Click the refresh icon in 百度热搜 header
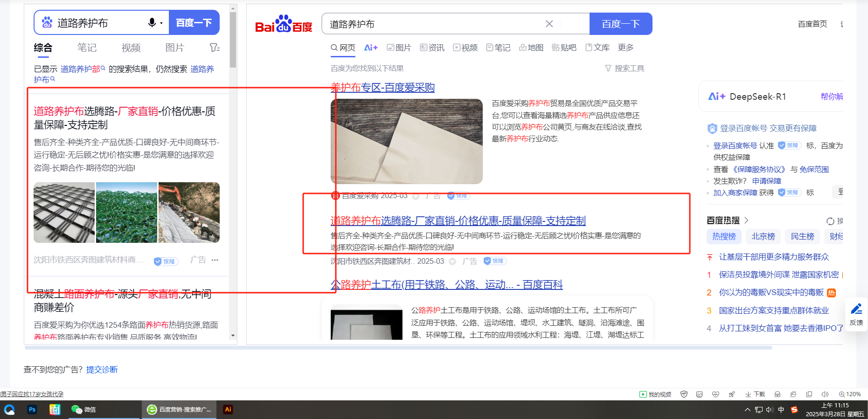This screenshot has width=868, height=419. [830, 221]
